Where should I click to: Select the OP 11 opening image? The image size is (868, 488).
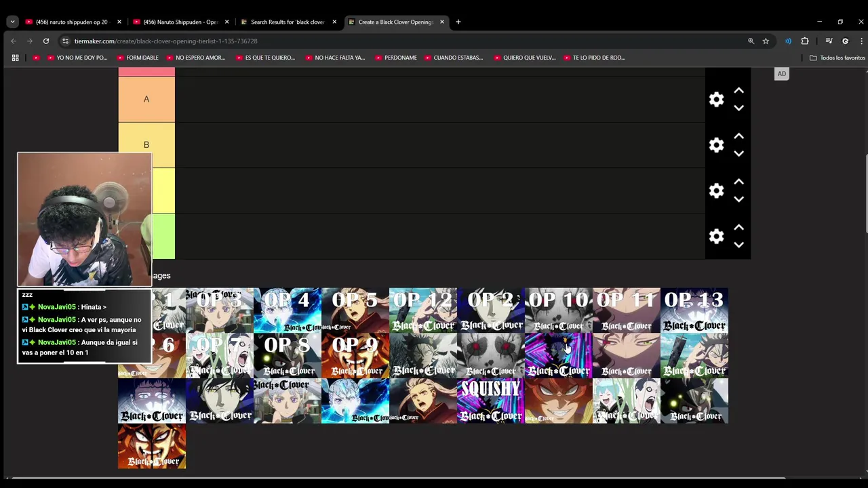[627, 310]
